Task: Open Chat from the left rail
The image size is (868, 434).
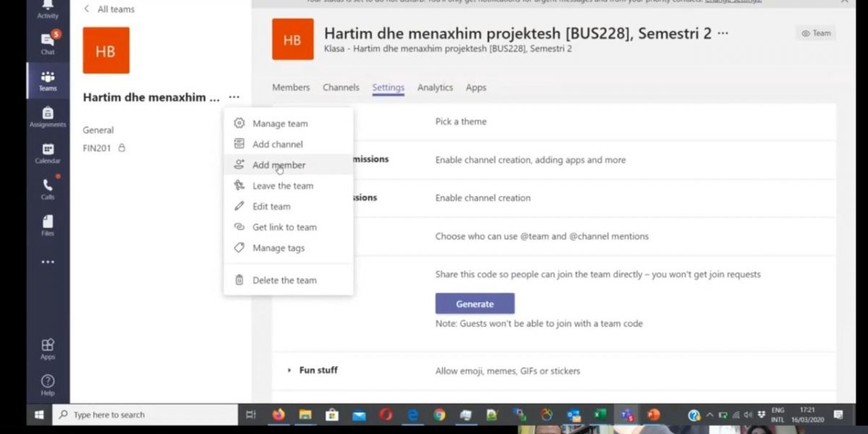Action: pos(48,43)
